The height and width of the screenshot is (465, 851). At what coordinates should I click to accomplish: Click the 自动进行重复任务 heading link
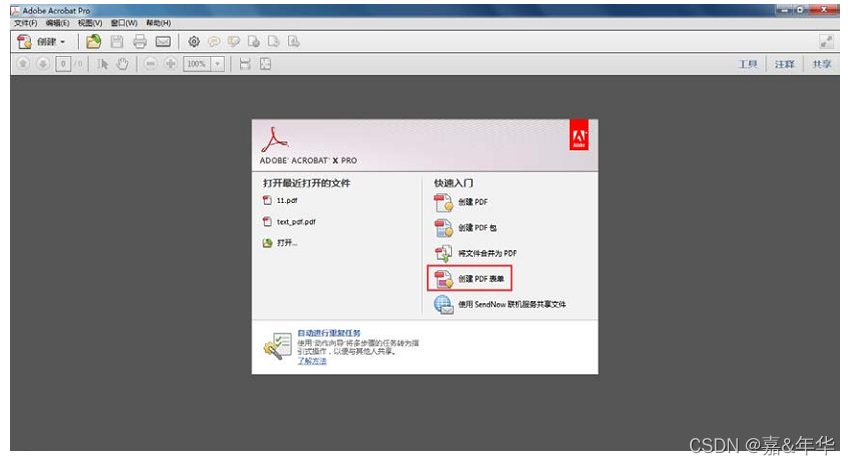pyautogui.click(x=328, y=333)
